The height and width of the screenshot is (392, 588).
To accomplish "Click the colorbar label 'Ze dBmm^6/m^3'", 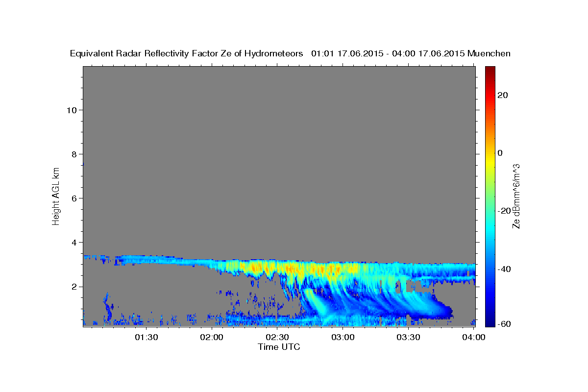I will tap(516, 196).
